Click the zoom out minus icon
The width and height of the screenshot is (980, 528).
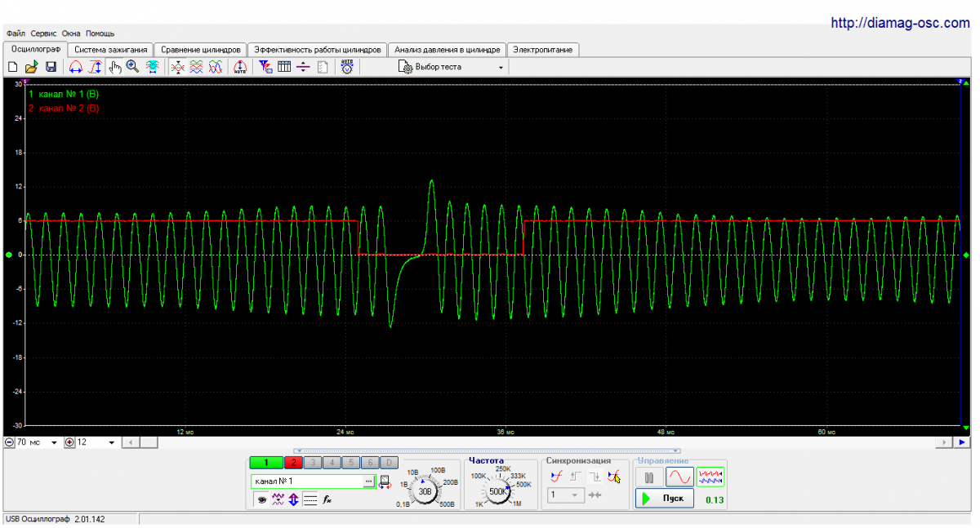10,442
